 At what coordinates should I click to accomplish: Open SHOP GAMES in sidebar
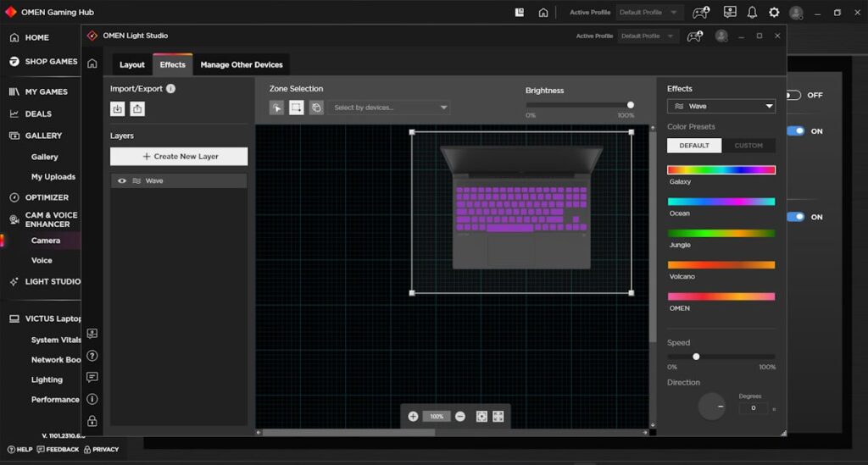51,61
